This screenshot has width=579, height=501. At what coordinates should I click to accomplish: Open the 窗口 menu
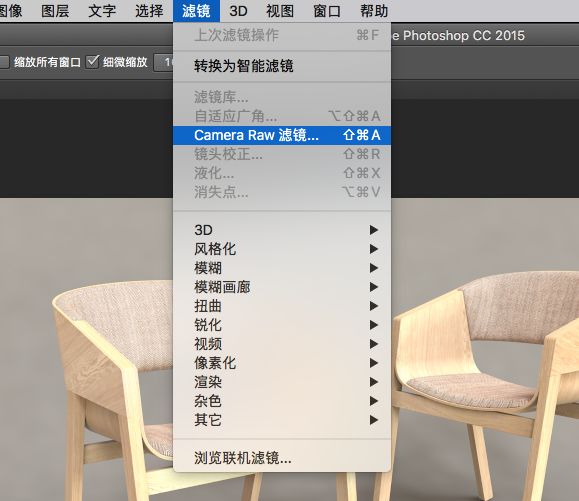(327, 11)
